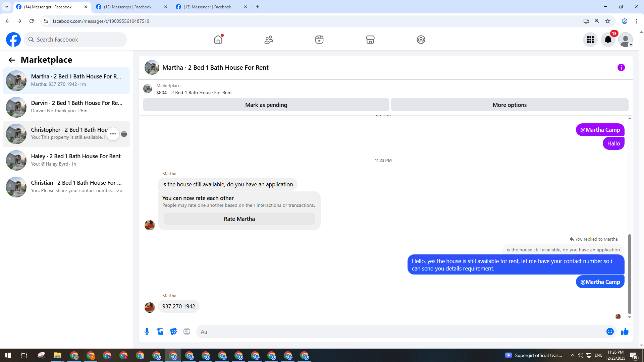Open the Christopher conversation options ellipsis

point(113,134)
